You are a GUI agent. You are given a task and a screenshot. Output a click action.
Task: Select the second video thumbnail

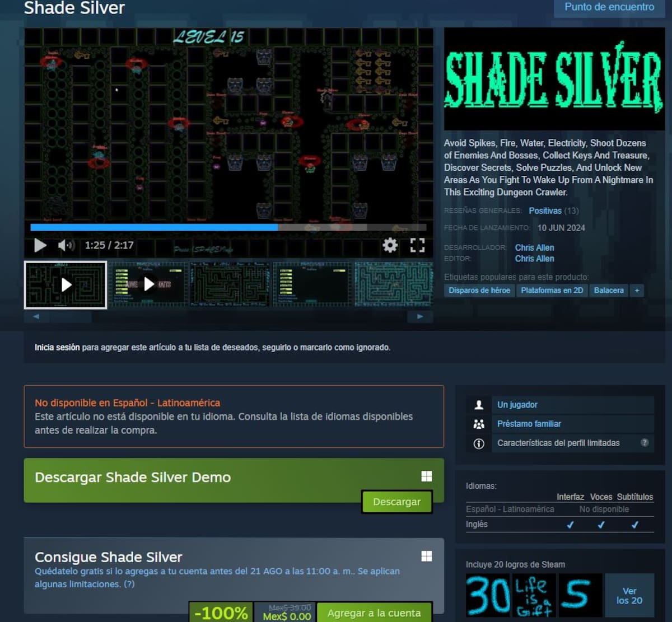pyautogui.click(x=148, y=284)
